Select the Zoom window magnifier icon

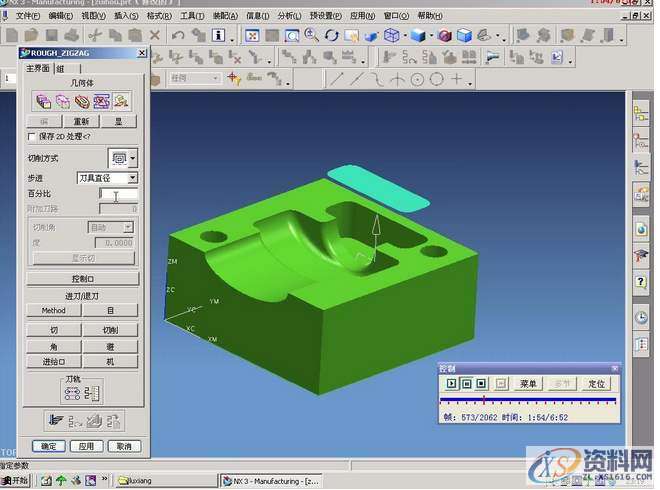291,36
